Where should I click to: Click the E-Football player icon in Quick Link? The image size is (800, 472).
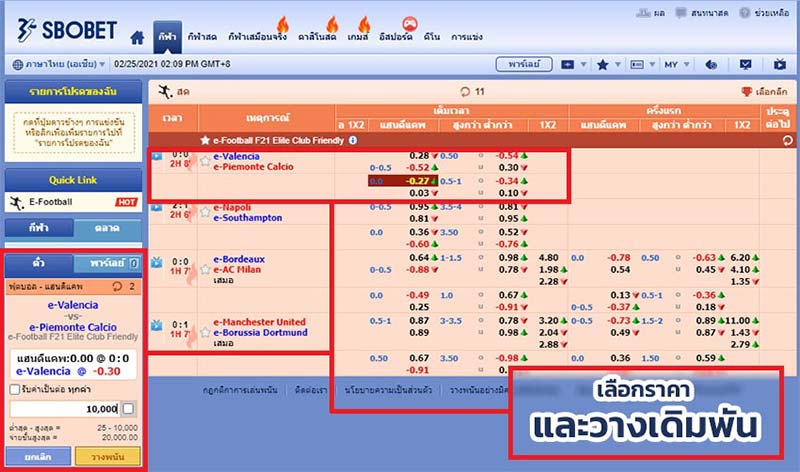click(16, 203)
